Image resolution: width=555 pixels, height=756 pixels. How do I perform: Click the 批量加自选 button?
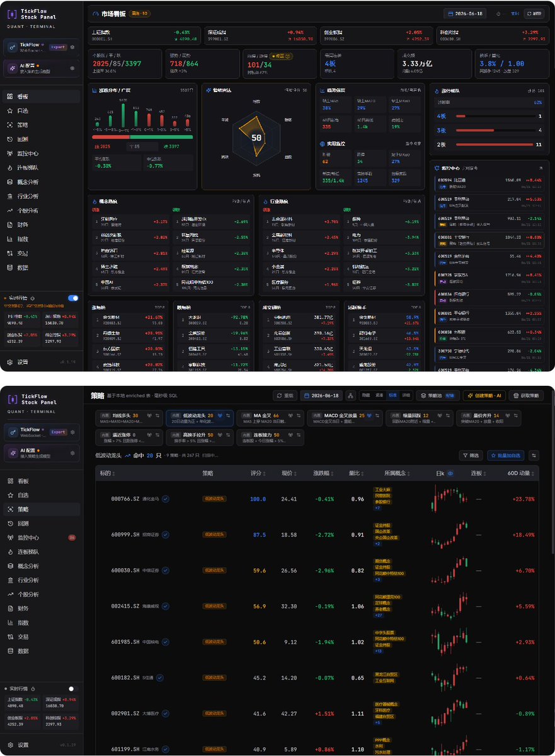coord(506,455)
